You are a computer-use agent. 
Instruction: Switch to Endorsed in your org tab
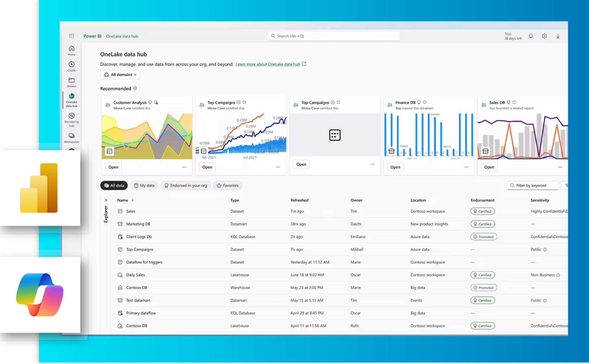pos(185,185)
